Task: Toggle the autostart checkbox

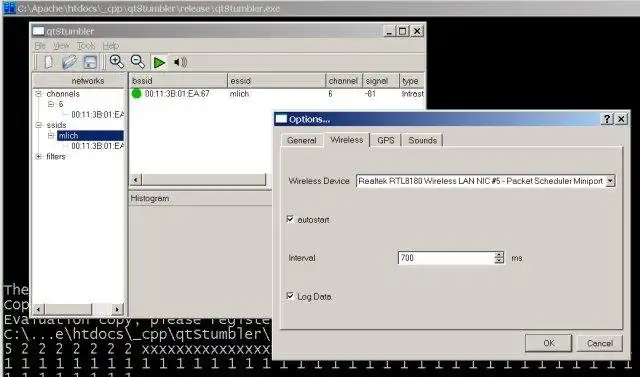Action: 290,219
